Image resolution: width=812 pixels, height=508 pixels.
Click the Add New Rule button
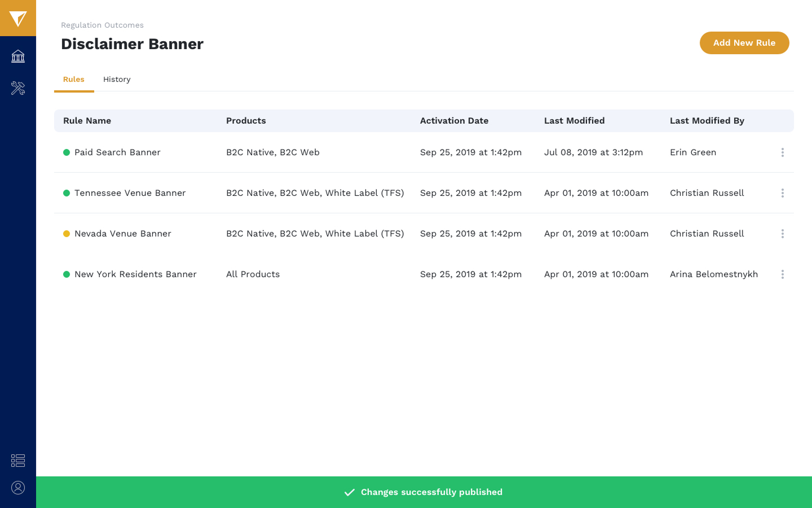[x=744, y=43]
